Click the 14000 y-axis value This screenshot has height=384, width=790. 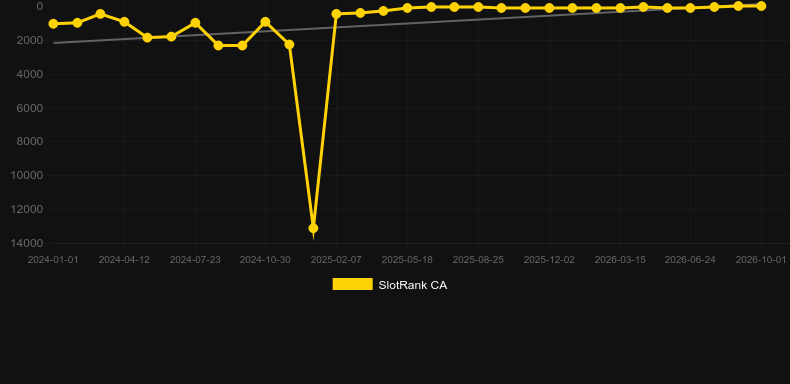click(x=27, y=243)
